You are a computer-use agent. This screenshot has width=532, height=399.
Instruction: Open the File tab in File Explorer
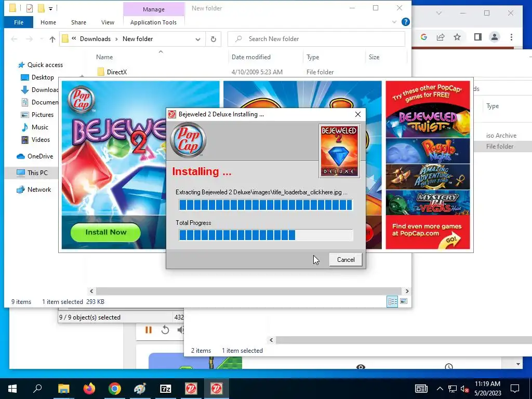click(19, 22)
